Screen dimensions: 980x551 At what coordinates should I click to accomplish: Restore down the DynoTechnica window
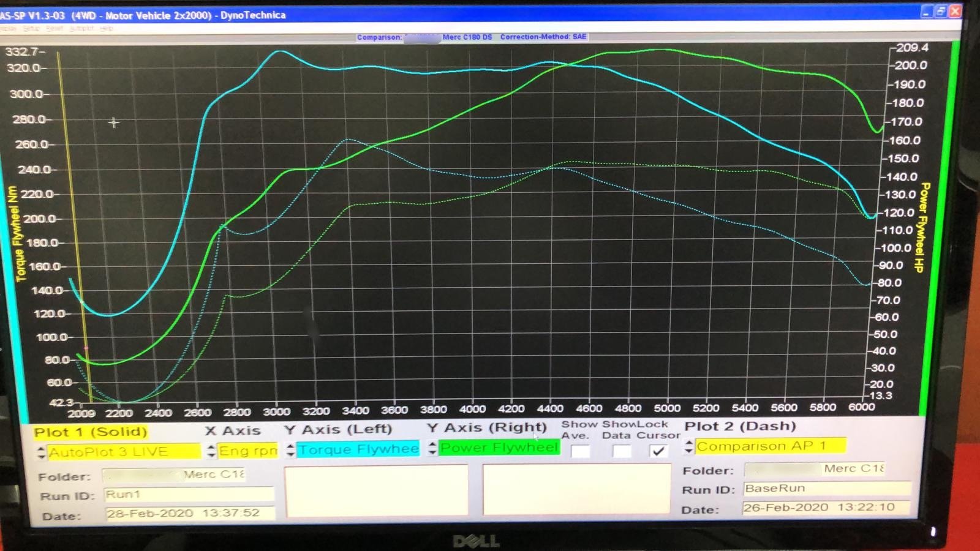click(940, 11)
